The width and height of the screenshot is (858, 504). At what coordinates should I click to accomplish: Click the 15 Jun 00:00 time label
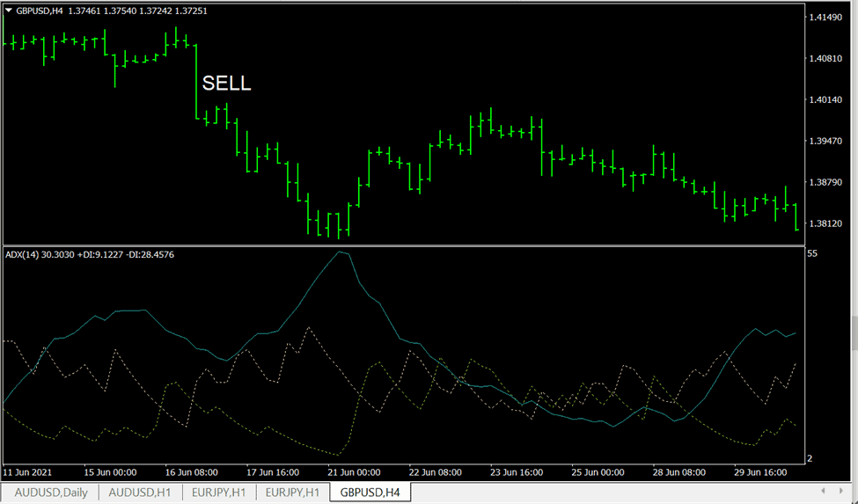click(110, 472)
